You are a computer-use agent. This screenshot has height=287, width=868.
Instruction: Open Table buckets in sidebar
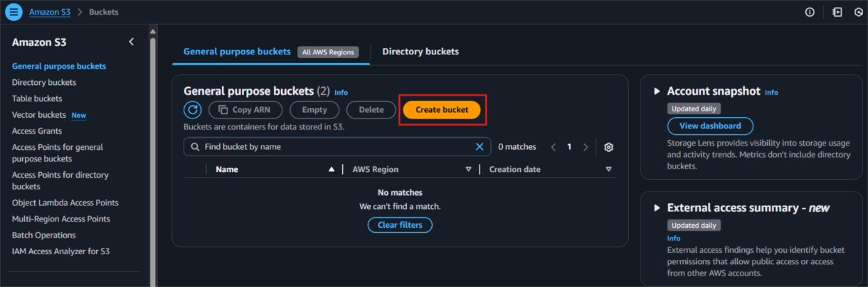pos(37,98)
